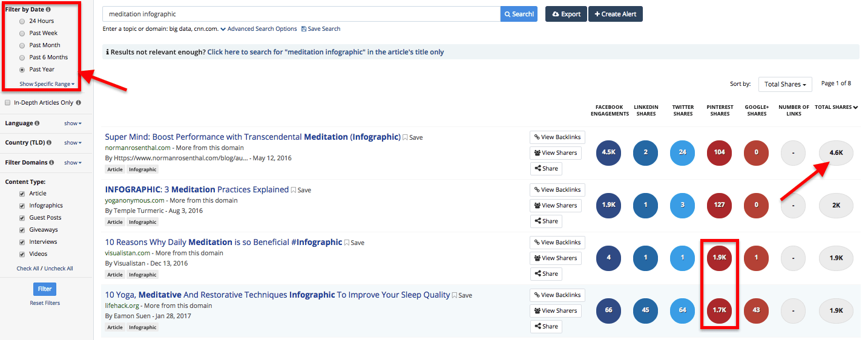Click the Export cloud button
This screenshot has height=340, width=868.
tap(566, 14)
